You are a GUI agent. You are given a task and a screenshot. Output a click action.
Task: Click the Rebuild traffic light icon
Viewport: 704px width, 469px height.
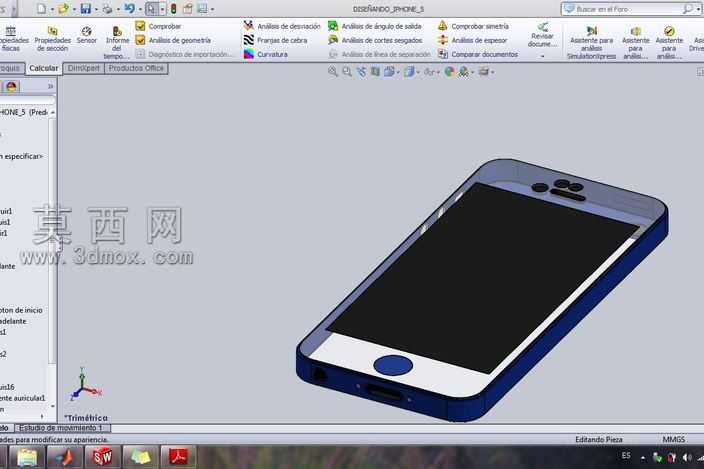point(173,8)
